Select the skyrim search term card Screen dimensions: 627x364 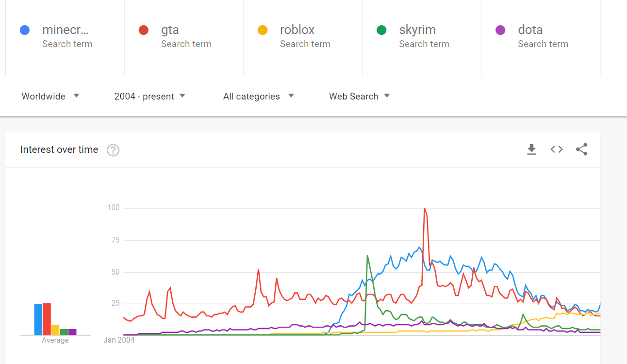(x=421, y=36)
